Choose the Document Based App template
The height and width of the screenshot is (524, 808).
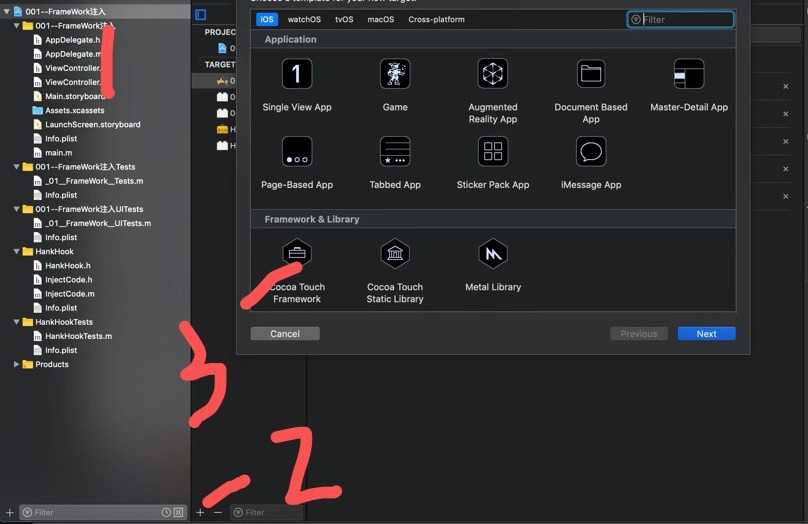(x=591, y=91)
